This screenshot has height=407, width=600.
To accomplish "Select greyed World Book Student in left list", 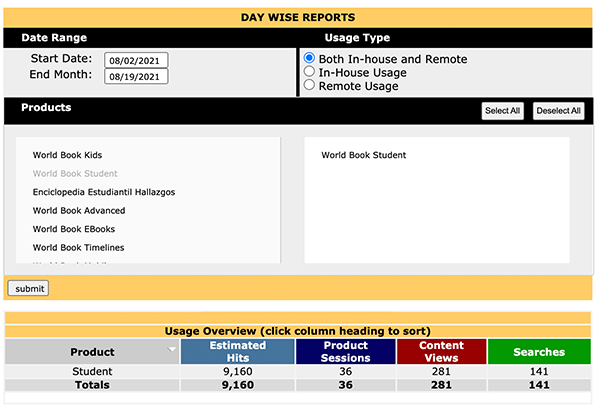I will tap(75, 174).
